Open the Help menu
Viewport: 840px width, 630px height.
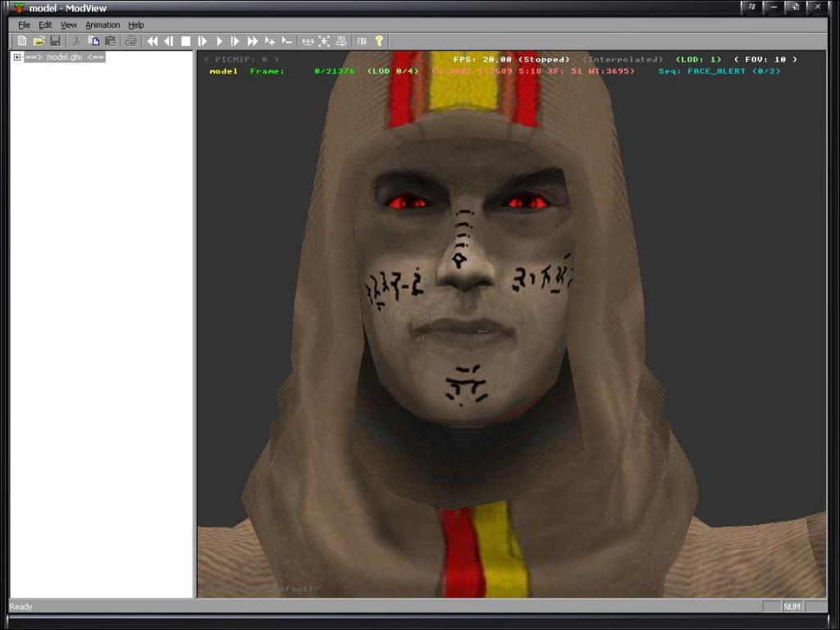[135, 25]
